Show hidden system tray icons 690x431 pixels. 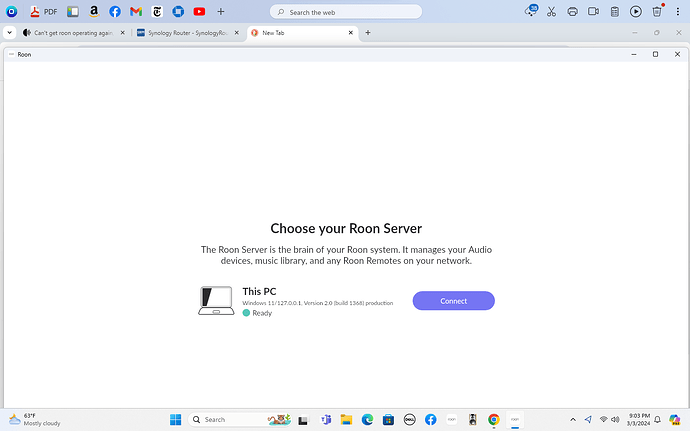(573, 420)
